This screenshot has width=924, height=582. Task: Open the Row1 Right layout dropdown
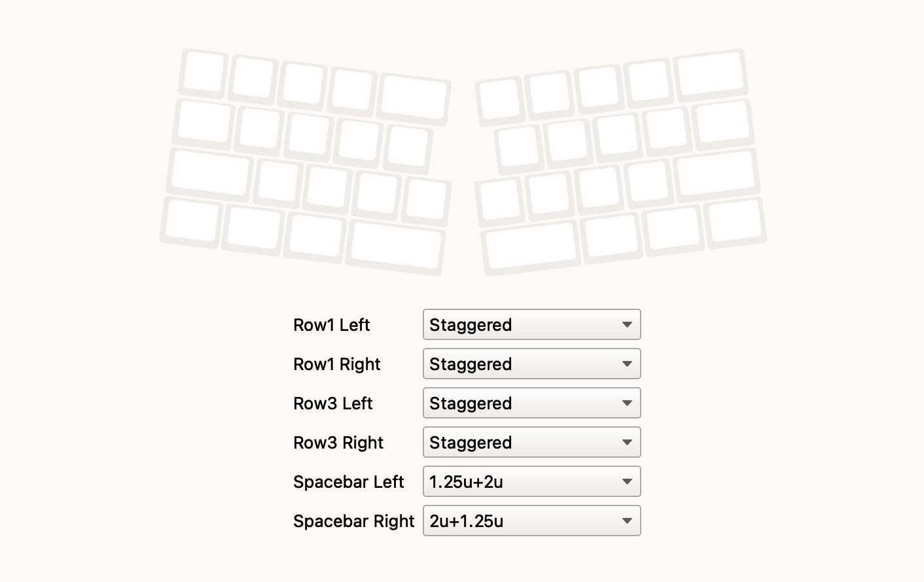pyautogui.click(x=531, y=364)
